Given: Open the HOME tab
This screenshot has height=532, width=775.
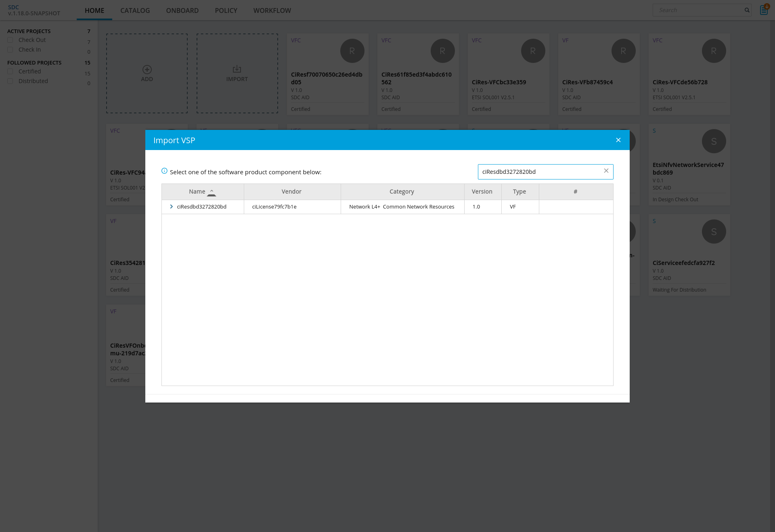Looking at the screenshot, I should pos(94,10).
